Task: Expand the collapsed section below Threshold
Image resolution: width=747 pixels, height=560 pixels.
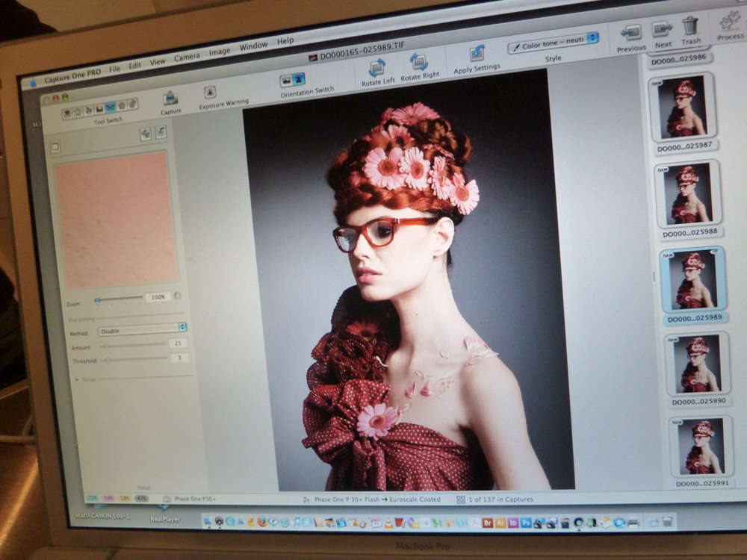Action: [76, 379]
